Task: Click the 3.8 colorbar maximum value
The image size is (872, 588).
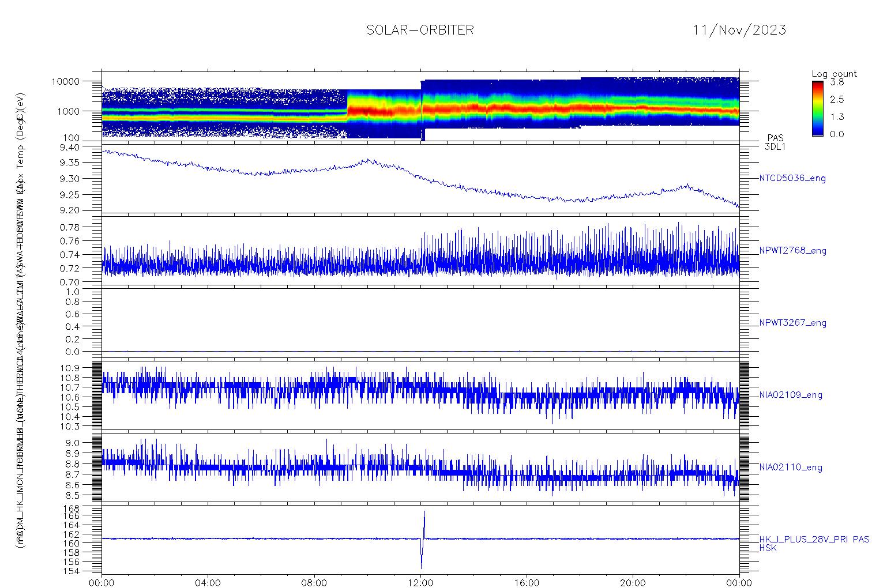Action: [x=837, y=82]
